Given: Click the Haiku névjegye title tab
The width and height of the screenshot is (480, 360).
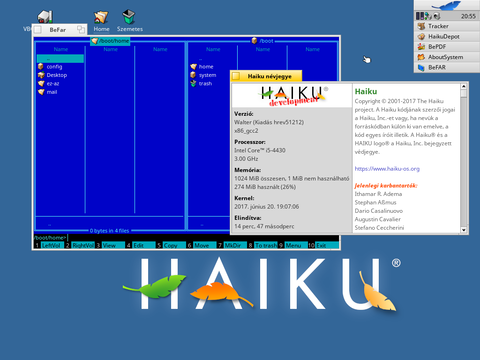Looking at the screenshot, I should coord(266,76).
